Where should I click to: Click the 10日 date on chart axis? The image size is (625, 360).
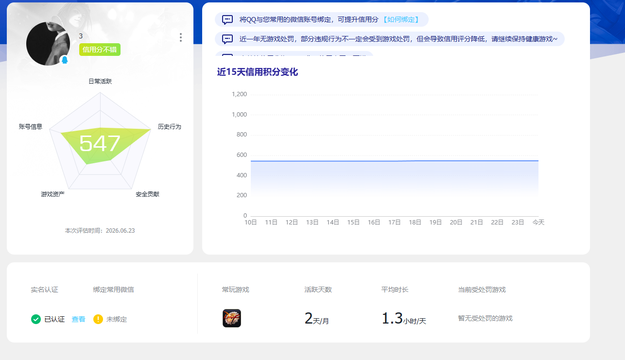coord(251,222)
